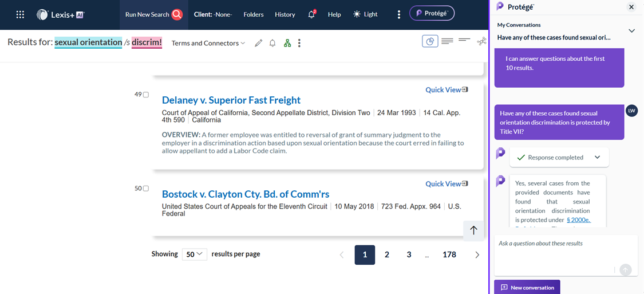Viewport: 644px width, 294px height.
Task: Click the Quick View link for Bostock
Action: point(443,184)
